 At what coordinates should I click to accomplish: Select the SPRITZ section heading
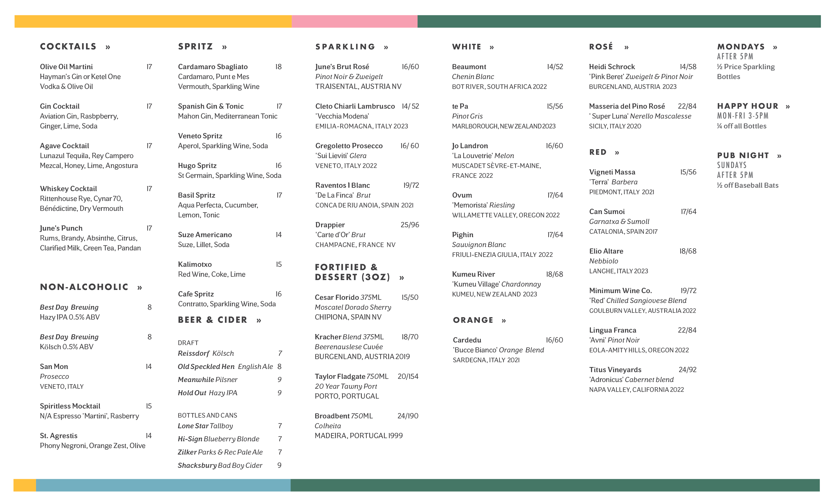195,46
